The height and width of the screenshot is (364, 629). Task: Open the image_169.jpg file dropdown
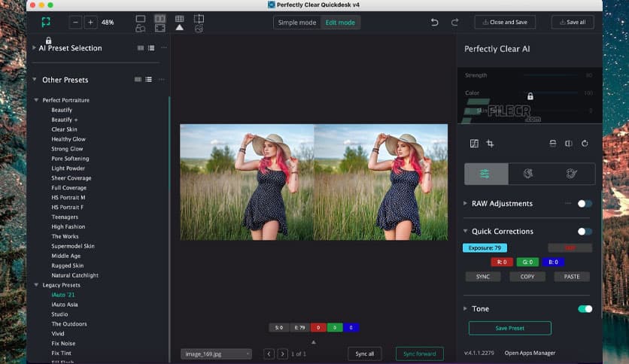point(216,353)
